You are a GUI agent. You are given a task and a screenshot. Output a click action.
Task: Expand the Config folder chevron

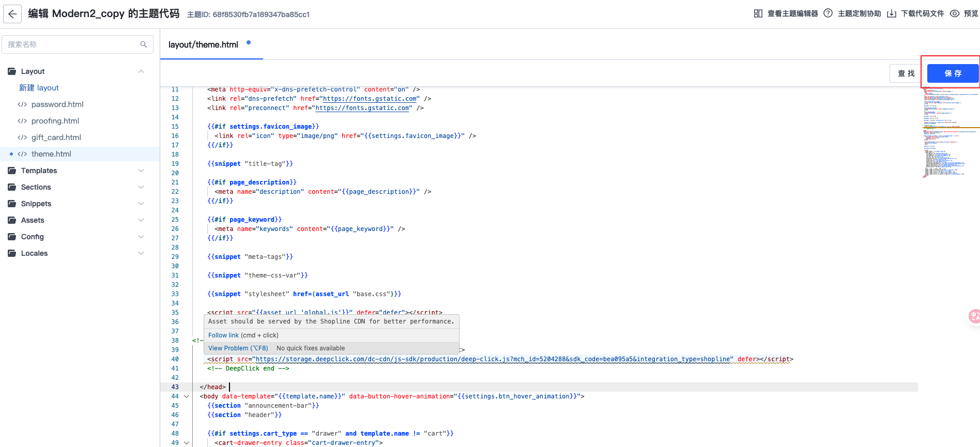coord(141,237)
